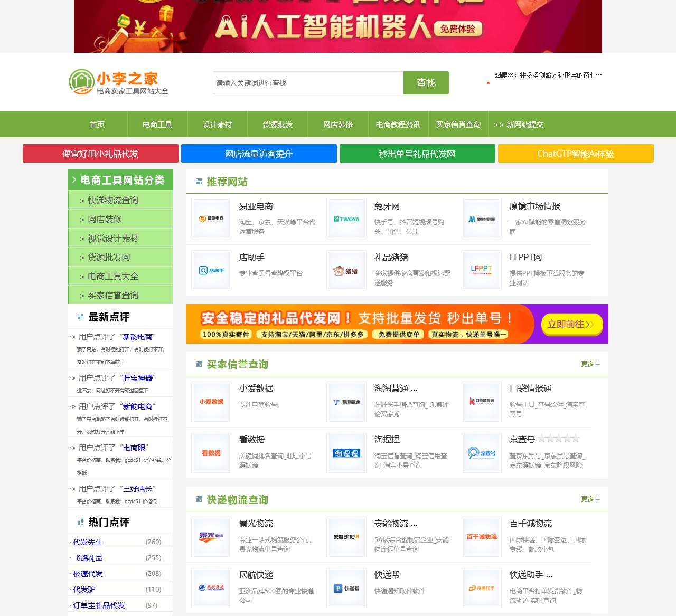Open the 景光物流 logo icon
The width and height of the screenshot is (676, 616).
point(211,536)
